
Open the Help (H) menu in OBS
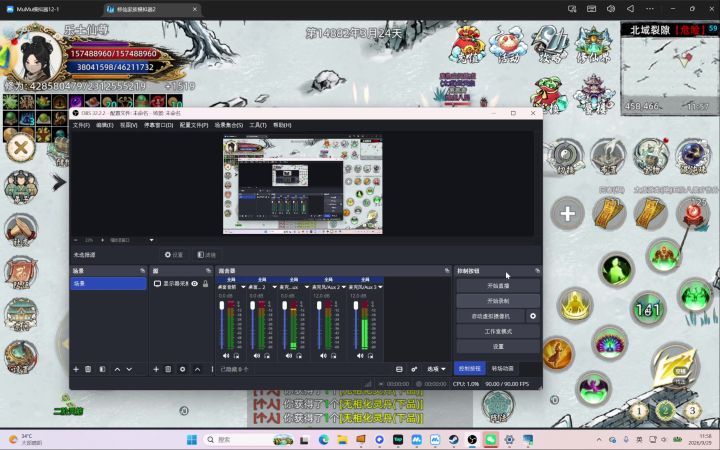pyautogui.click(x=282, y=125)
